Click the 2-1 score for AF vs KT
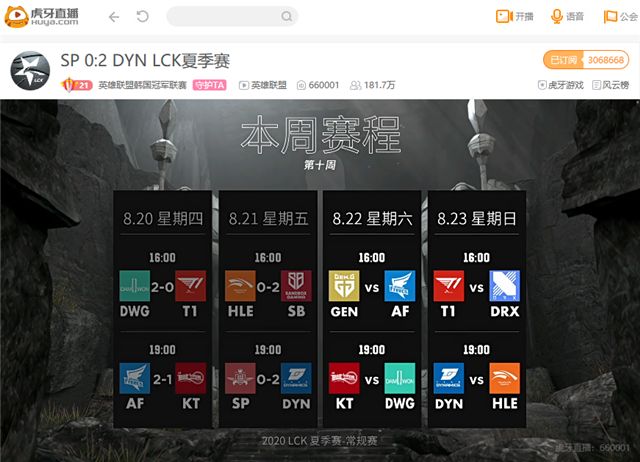 click(162, 380)
